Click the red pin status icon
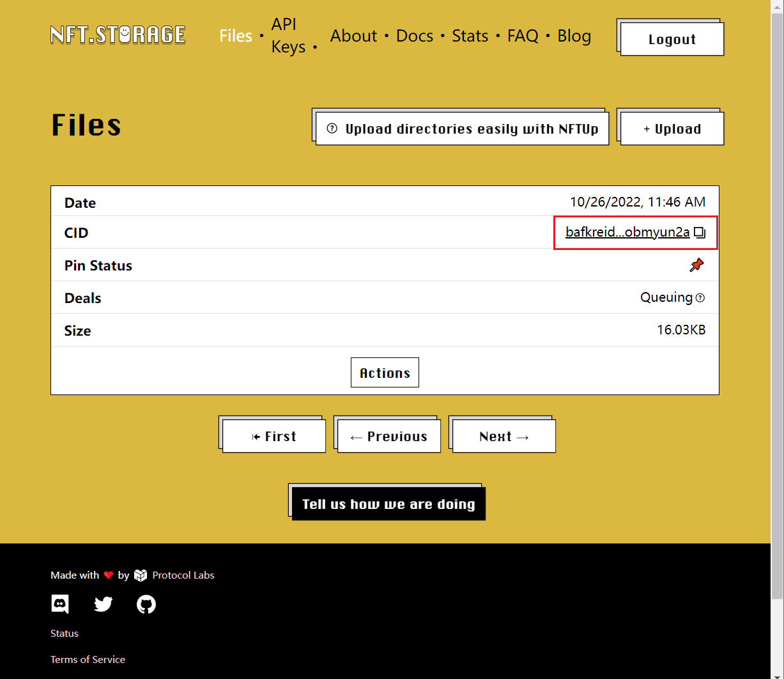The image size is (784, 679). (696, 265)
